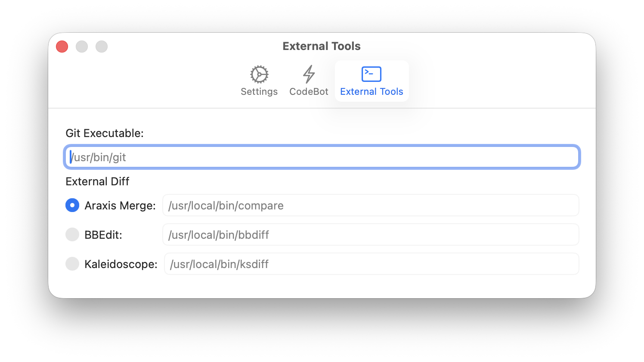Focus the Git Executable path field
The height and width of the screenshot is (362, 644).
click(322, 157)
